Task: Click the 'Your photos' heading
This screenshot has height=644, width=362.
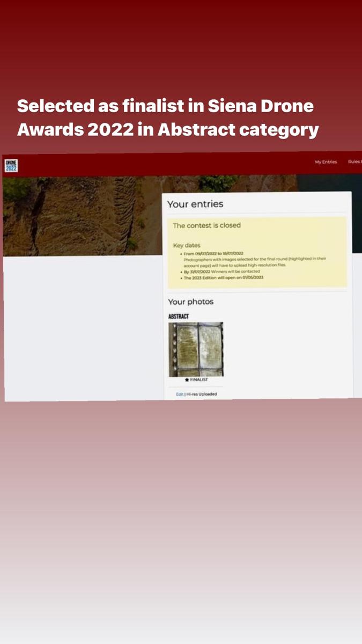Action: (x=190, y=302)
